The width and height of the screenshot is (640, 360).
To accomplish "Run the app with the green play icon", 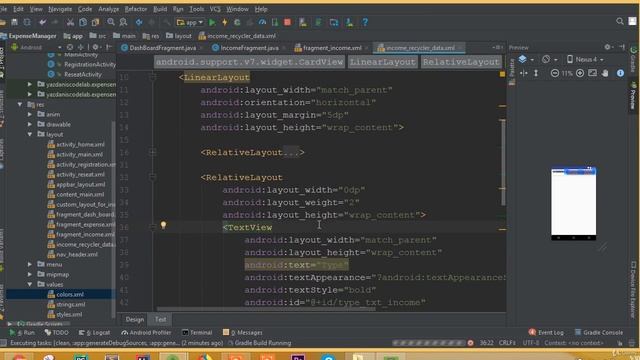I will [212, 22].
